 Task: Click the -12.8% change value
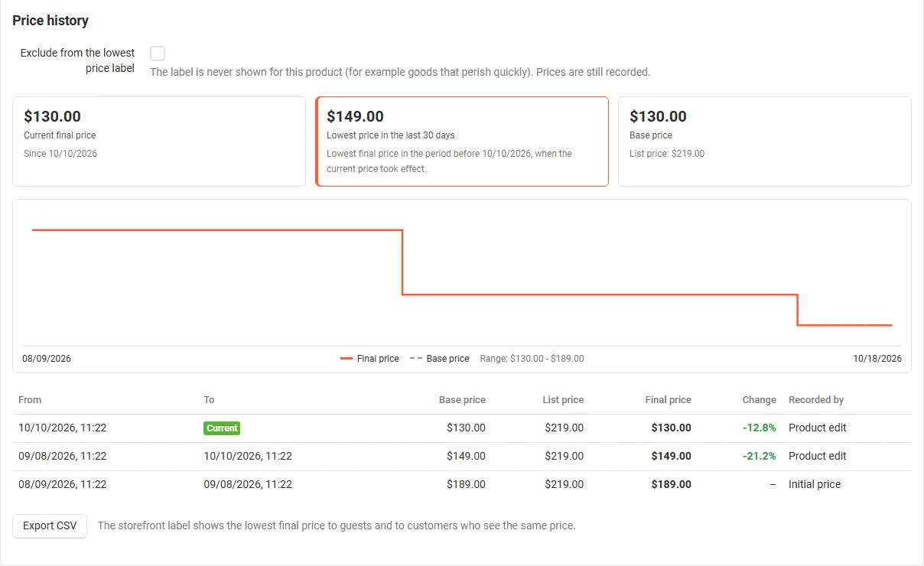[760, 428]
